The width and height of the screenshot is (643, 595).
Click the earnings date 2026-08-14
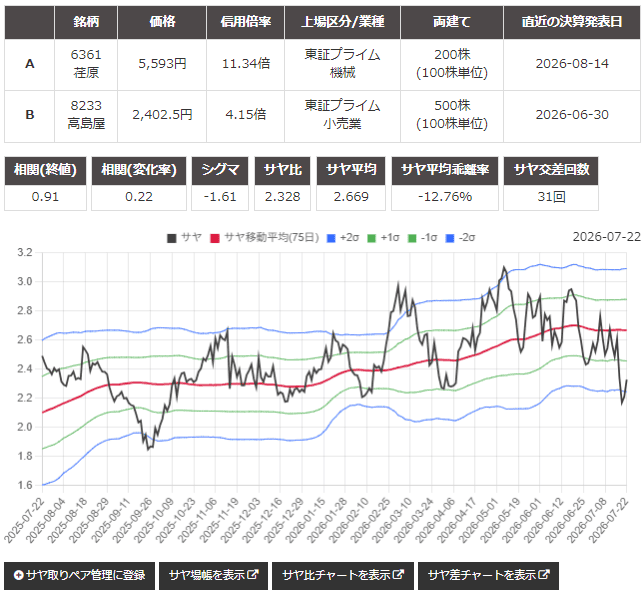tap(572, 64)
